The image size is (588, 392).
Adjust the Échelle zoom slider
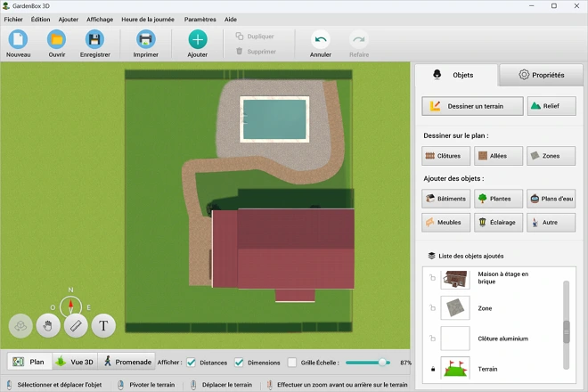click(x=382, y=363)
